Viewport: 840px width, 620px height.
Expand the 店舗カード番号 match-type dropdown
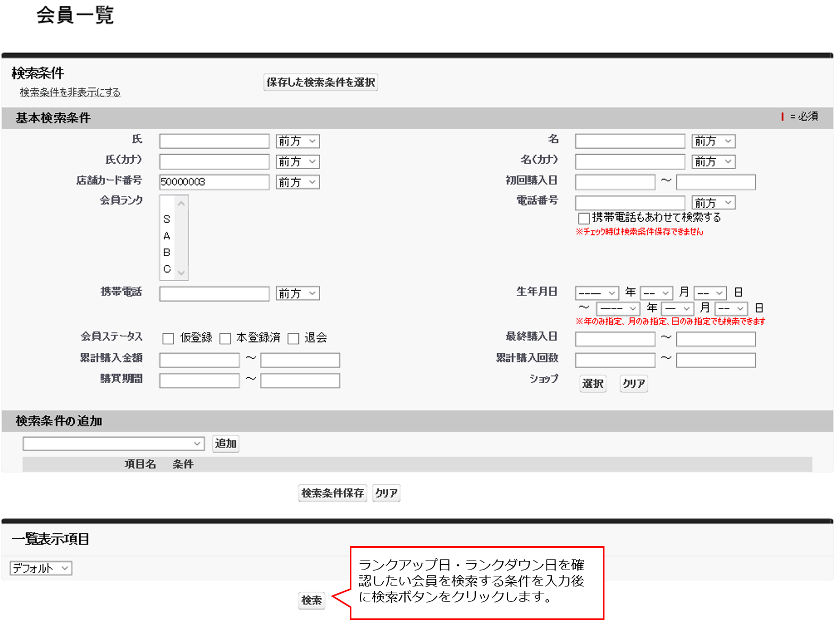[298, 182]
